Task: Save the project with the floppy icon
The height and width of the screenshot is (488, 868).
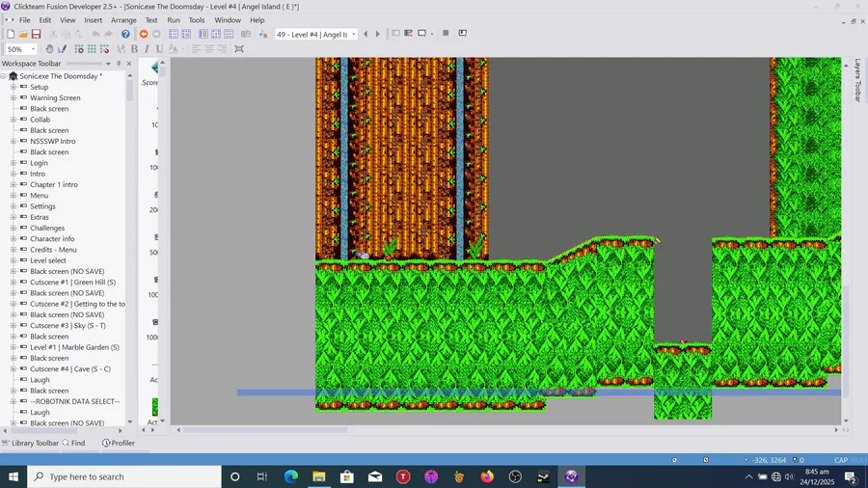Action: coord(36,35)
